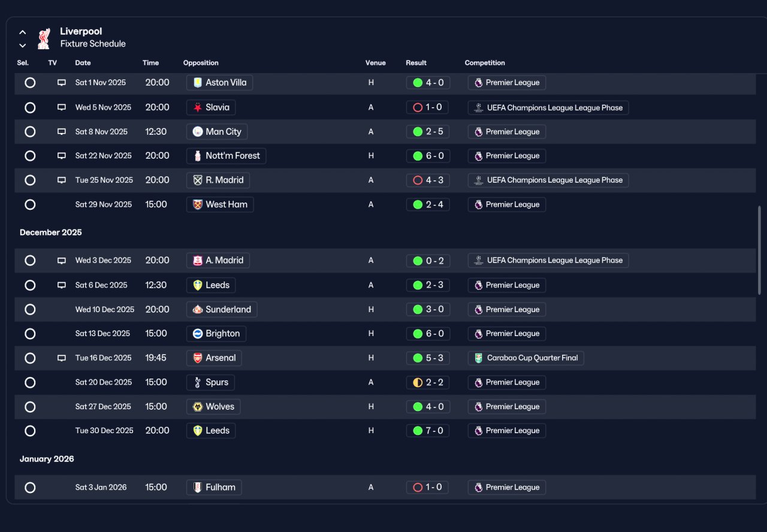The width and height of the screenshot is (767, 532).
Task: Select the Fulham fixture radio button
Action: click(30, 488)
